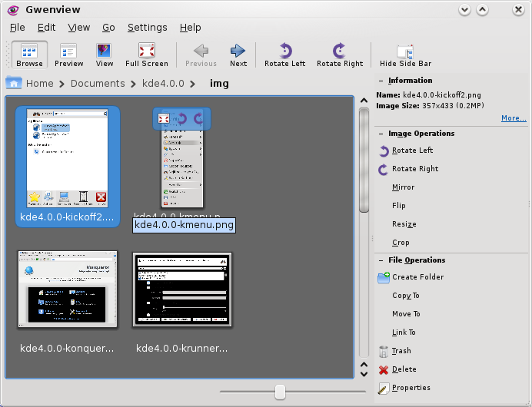This screenshot has width=532, height=407.
Task: Click Link To in File Operations
Action: coord(404,333)
